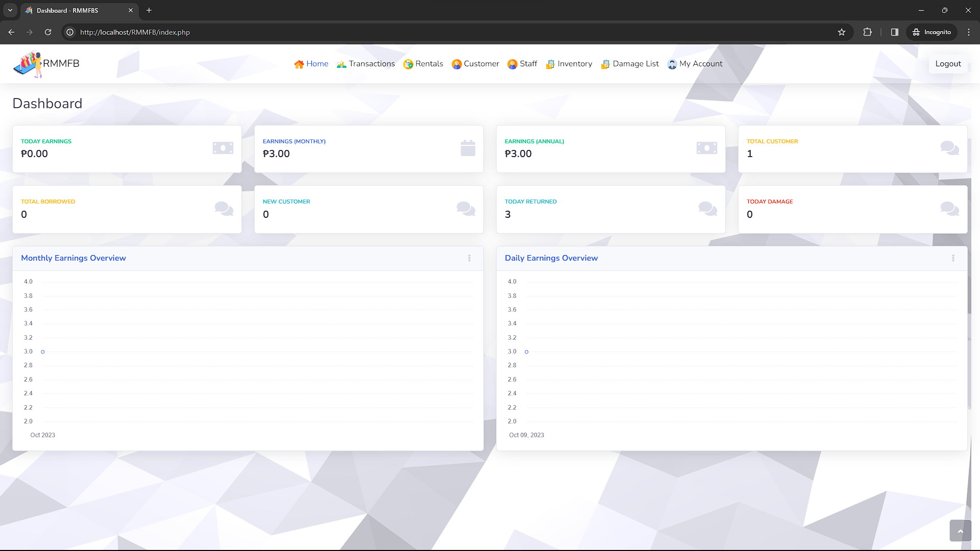Viewport: 980px width, 551px height.
Task: Expand the tab search dropdown arrow
Action: [x=10, y=10]
